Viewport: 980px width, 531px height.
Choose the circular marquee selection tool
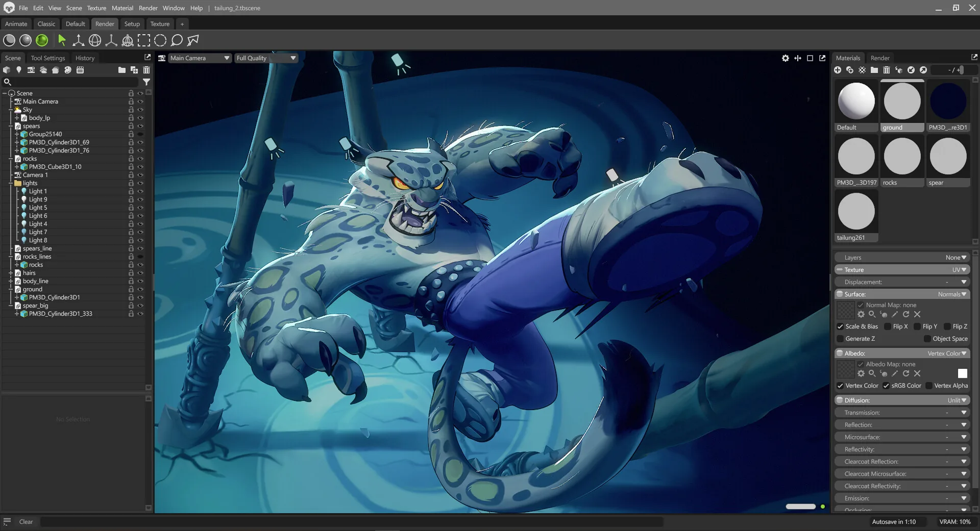pyautogui.click(x=160, y=40)
